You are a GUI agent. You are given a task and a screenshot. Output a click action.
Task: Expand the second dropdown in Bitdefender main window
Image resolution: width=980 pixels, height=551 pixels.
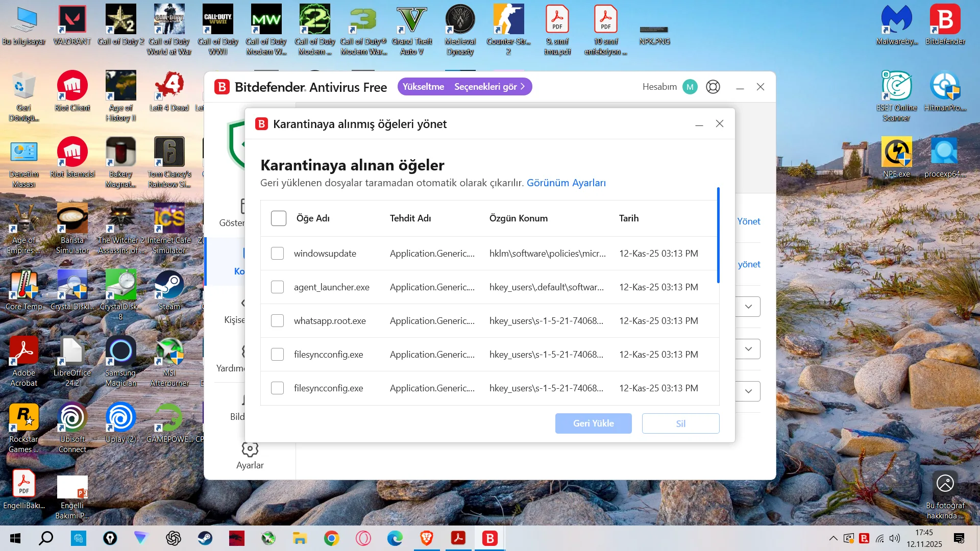tap(748, 349)
